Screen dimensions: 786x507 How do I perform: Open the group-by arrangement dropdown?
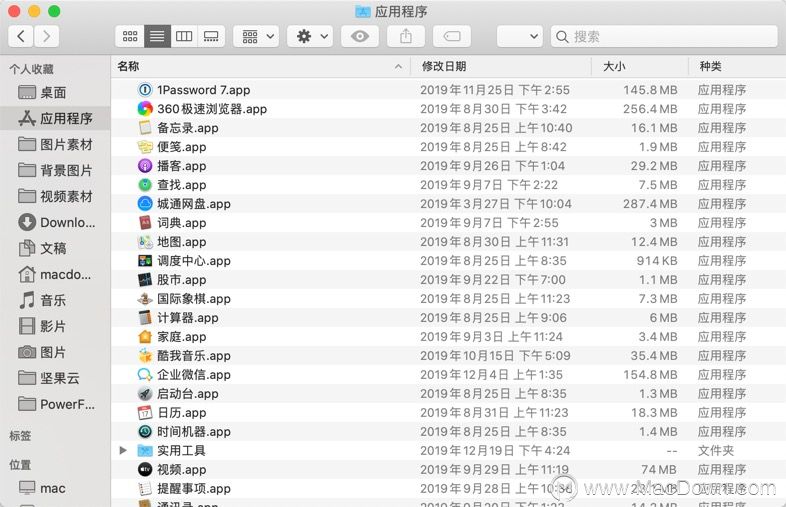click(x=256, y=36)
